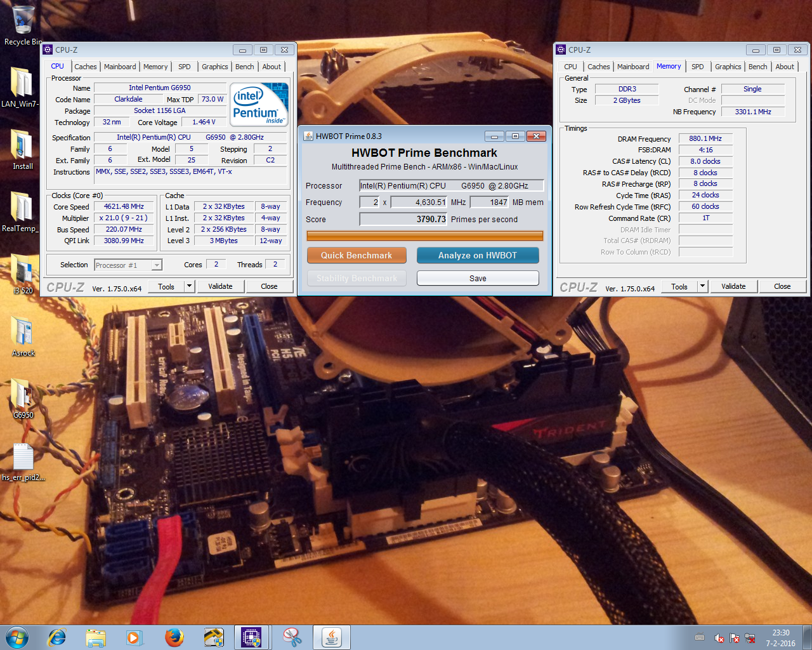Click Validate in the left CPU-Z window
The image size is (812, 650).
(x=220, y=286)
